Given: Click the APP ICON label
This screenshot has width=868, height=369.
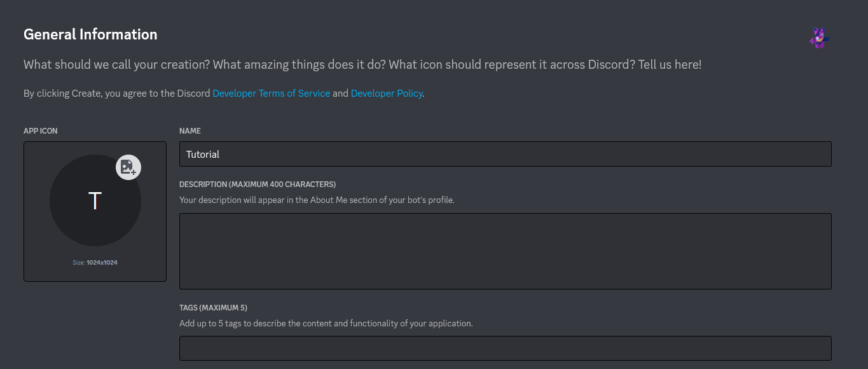Looking at the screenshot, I should pos(41,131).
